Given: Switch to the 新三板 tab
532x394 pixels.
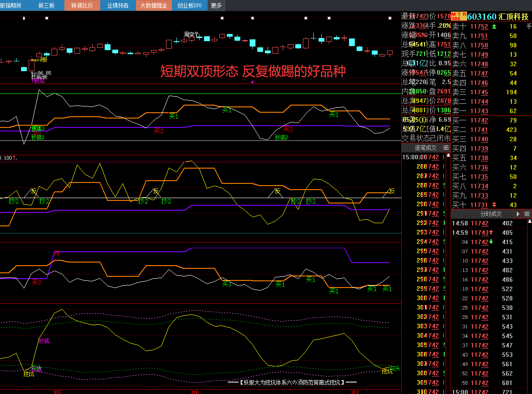Looking at the screenshot, I should pos(47,5).
